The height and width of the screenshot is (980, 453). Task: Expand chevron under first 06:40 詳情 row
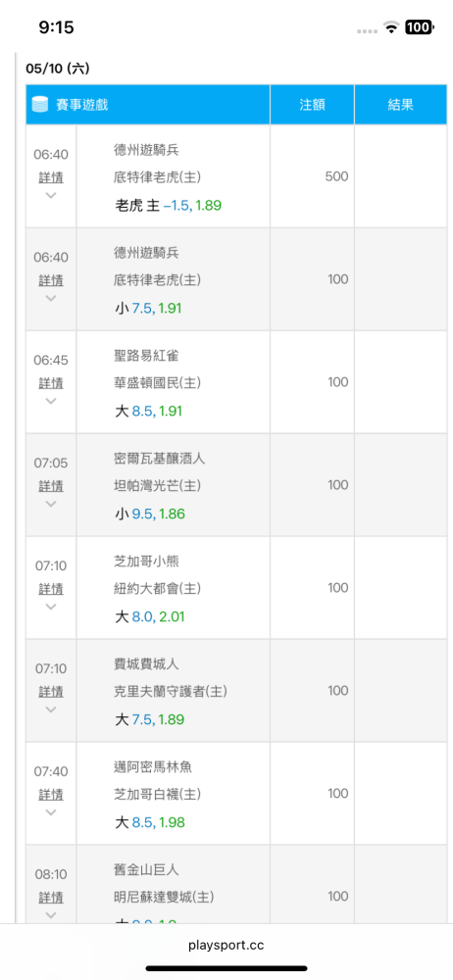(x=51, y=195)
